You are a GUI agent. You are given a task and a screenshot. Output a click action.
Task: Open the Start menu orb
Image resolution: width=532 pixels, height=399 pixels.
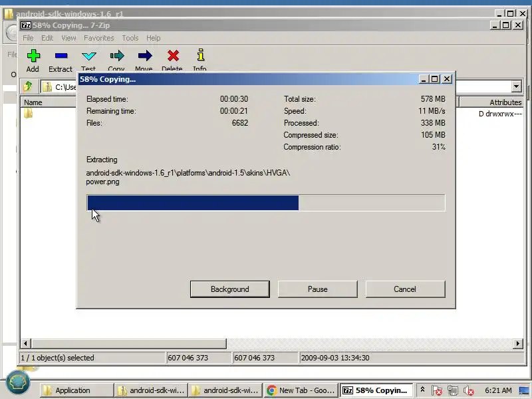[x=18, y=383]
